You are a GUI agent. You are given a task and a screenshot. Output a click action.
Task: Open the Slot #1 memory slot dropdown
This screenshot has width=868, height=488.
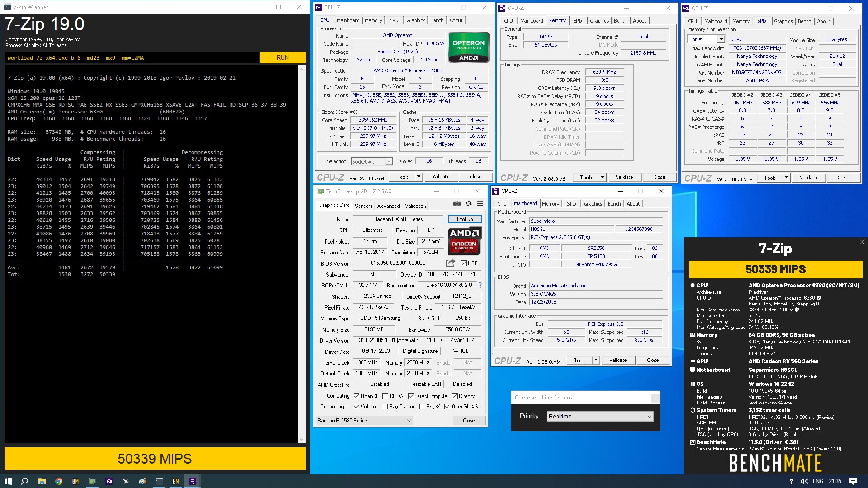point(706,39)
